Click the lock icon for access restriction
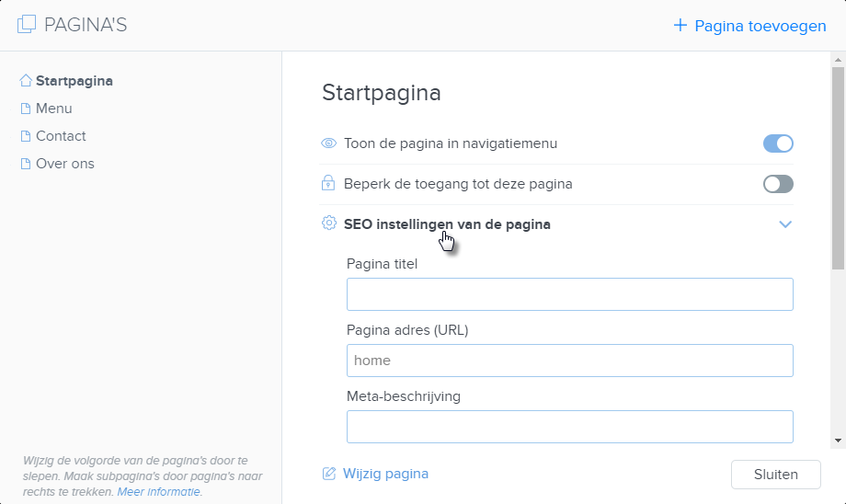 pos(328,184)
